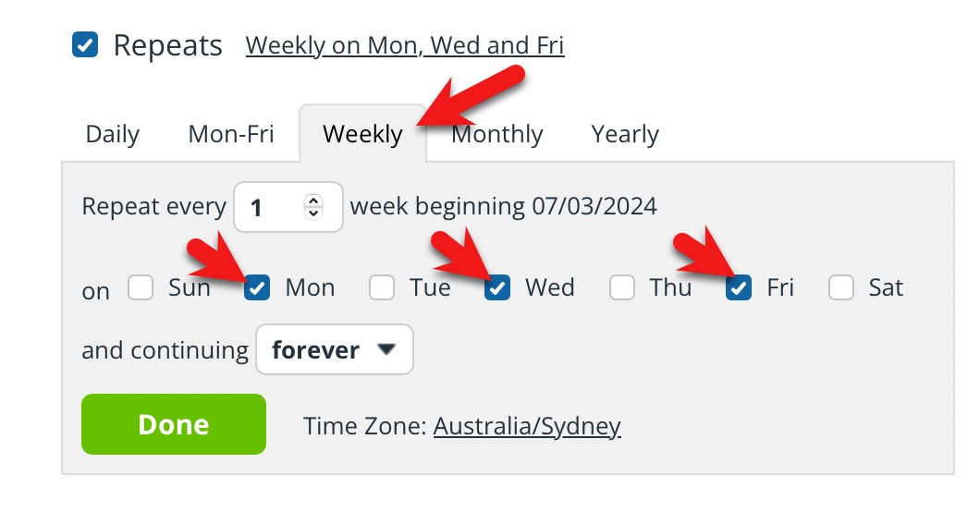The width and height of the screenshot is (980, 512).
Task: Uncheck the Repeats checkbox
Action: click(85, 45)
